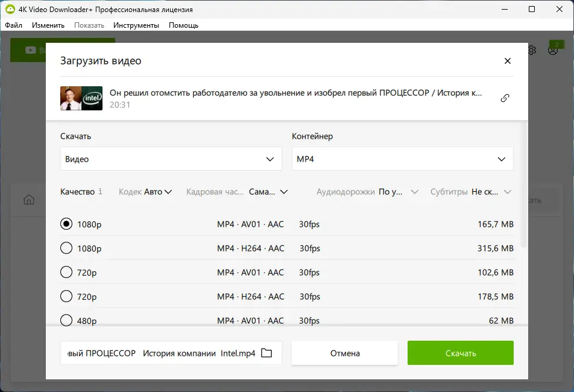Open the Файл menu
This screenshot has height=392, width=574.
(x=13, y=25)
